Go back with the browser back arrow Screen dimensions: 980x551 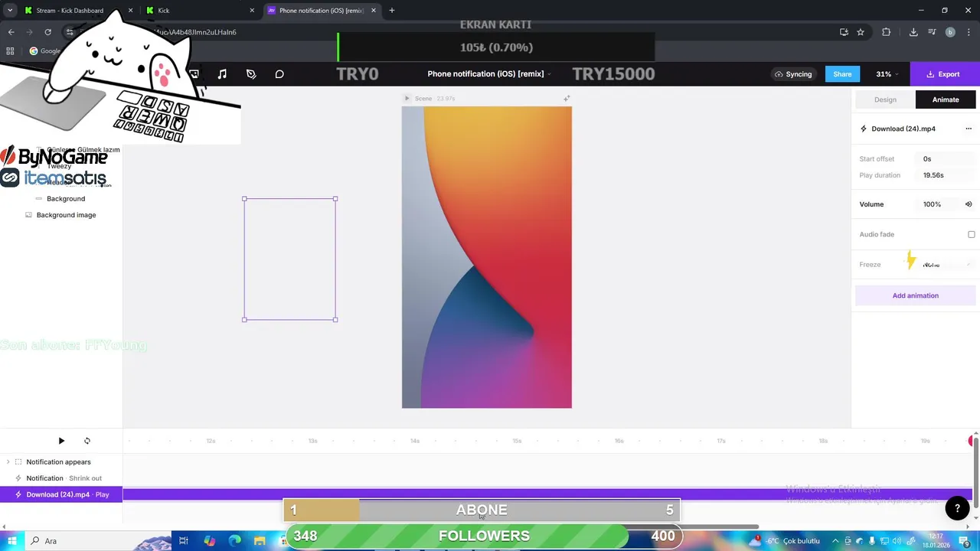11,32
